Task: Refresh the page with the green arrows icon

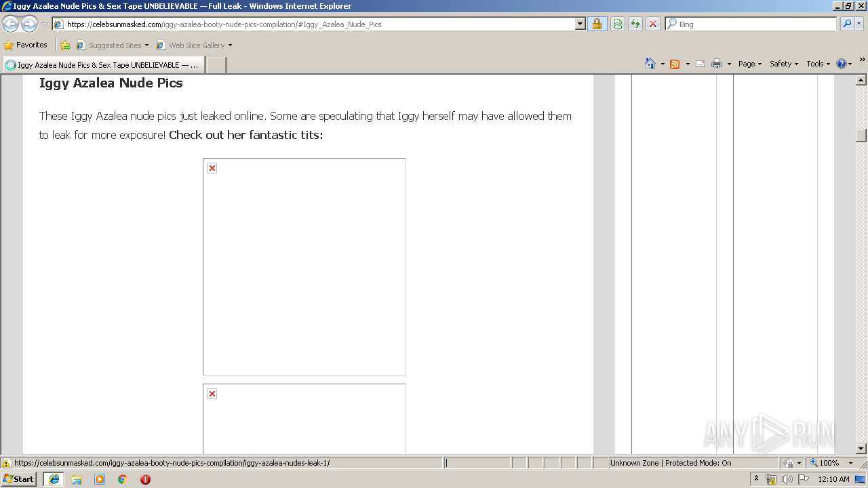Action: [635, 24]
